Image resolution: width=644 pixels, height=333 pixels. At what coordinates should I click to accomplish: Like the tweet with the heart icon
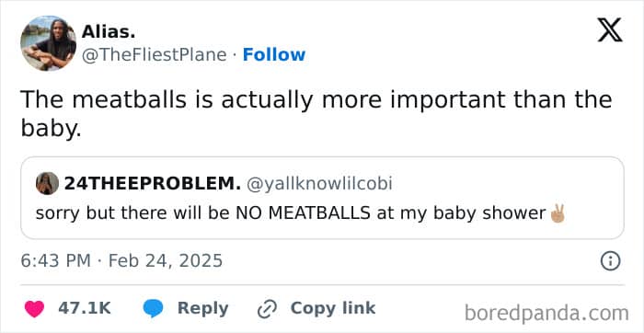[x=34, y=309]
